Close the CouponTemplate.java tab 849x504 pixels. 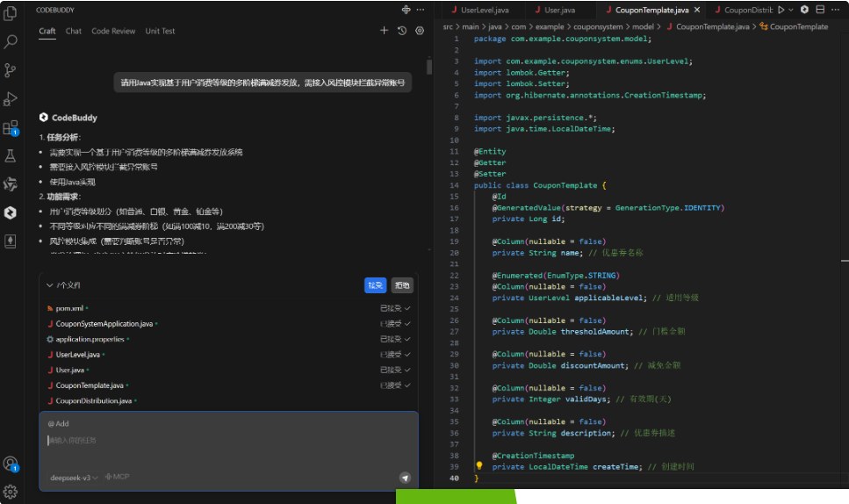click(x=697, y=10)
